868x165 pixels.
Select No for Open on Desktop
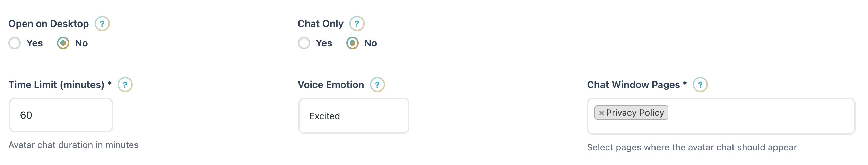coord(63,43)
